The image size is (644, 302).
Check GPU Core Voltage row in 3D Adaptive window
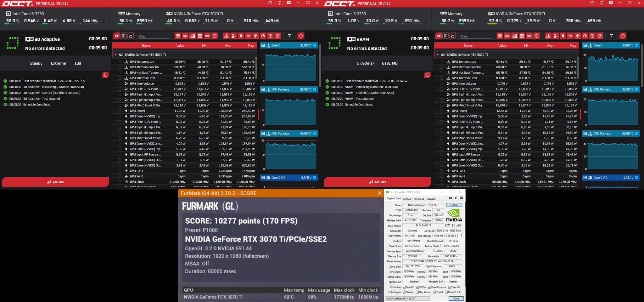[x=120, y=84]
